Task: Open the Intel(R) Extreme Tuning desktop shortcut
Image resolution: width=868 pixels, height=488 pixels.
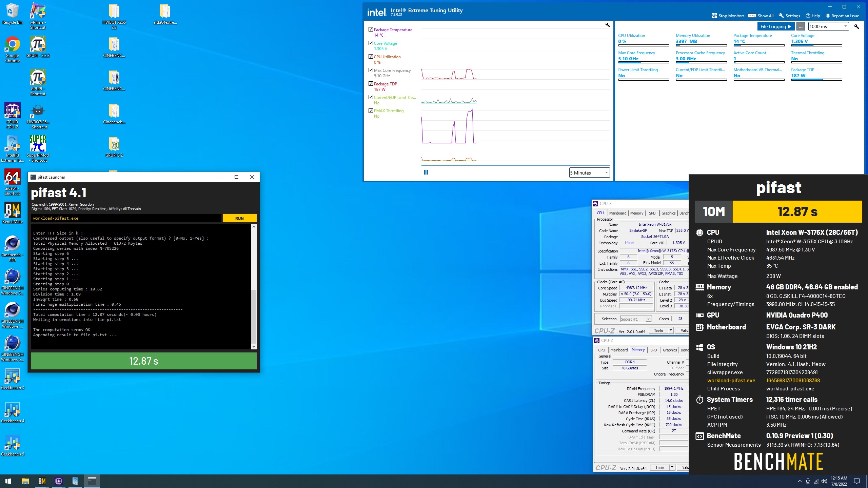Action: 12,149
